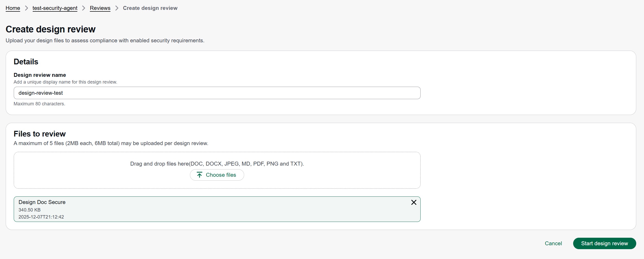Screen dimensions: 644x259
Task: Go to the Home breadcrumb link
Action: point(13,8)
